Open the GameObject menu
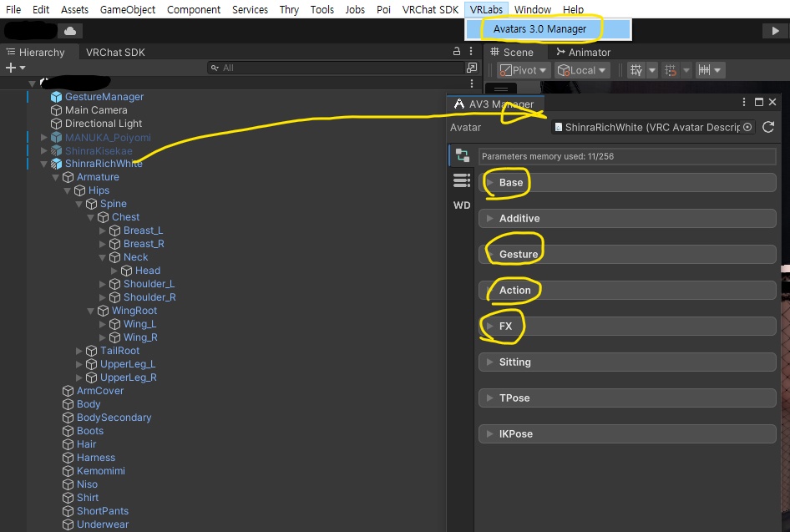 128,9
